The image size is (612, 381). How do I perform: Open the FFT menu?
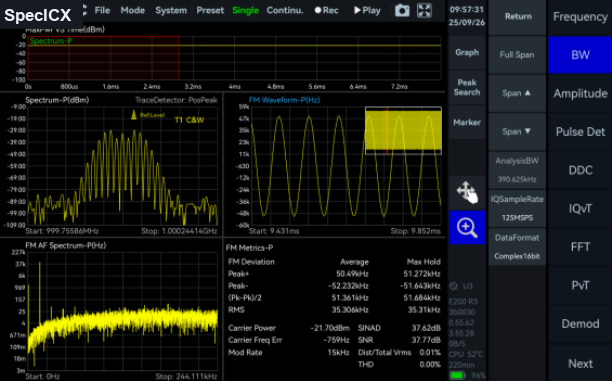pos(580,247)
